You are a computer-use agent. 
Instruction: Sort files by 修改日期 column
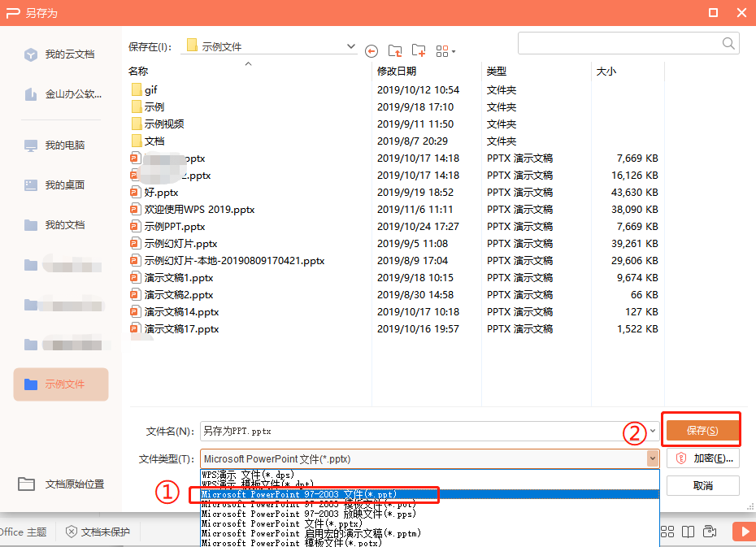pyautogui.click(x=397, y=72)
